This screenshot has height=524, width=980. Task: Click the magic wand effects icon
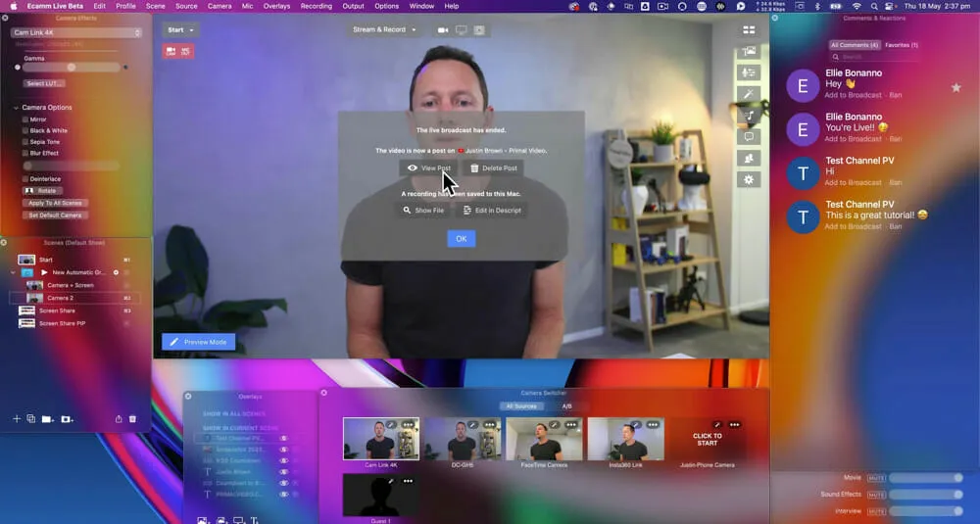(750, 94)
